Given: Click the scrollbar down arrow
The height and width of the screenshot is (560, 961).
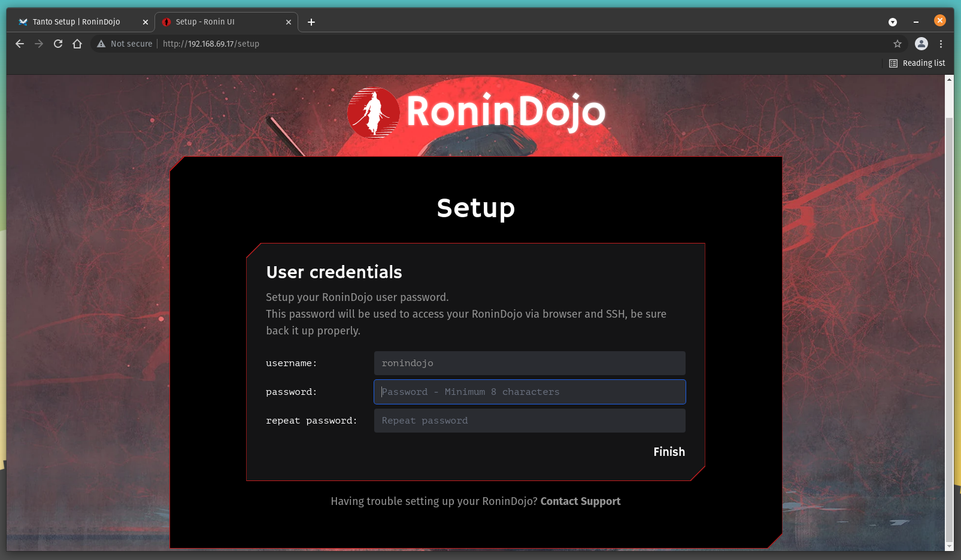Looking at the screenshot, I should tap(949, 546).
